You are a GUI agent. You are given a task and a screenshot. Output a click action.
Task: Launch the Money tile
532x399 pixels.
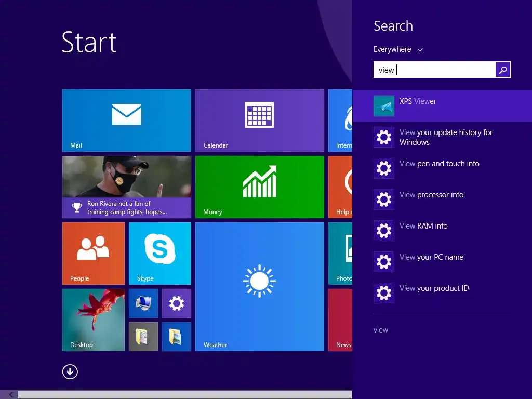pyautogui.click(x=260, y=187)
